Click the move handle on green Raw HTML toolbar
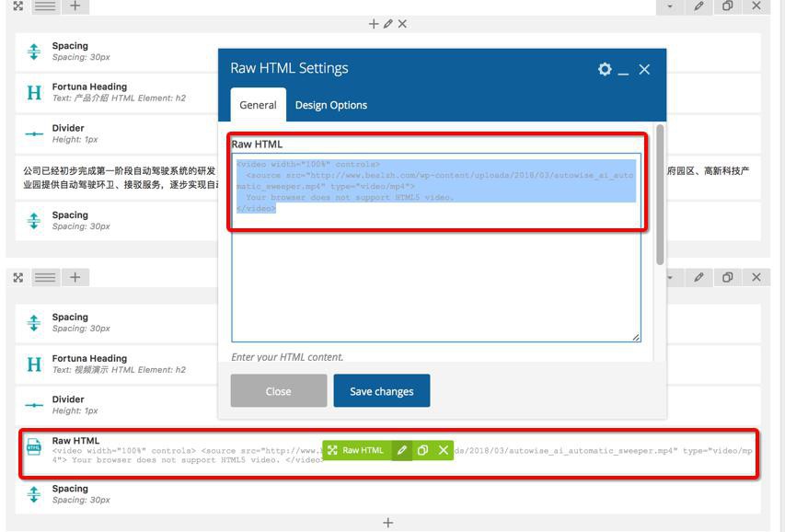Image resolution: width=785 pixels, height=532 pixels. coord(332,450)
